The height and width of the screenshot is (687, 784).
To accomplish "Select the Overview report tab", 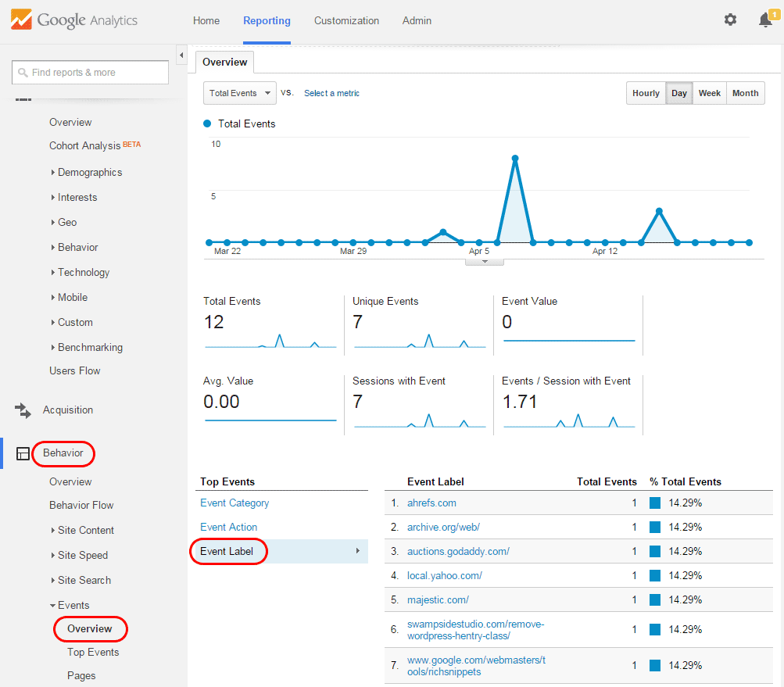I will [224, 62].
